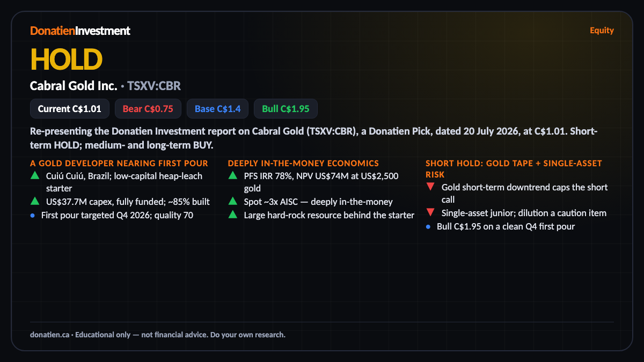The height and width of the screenshot is (362, 644).
Task: Select the Bear C$0.75 price chip
Action: point(148,108)
